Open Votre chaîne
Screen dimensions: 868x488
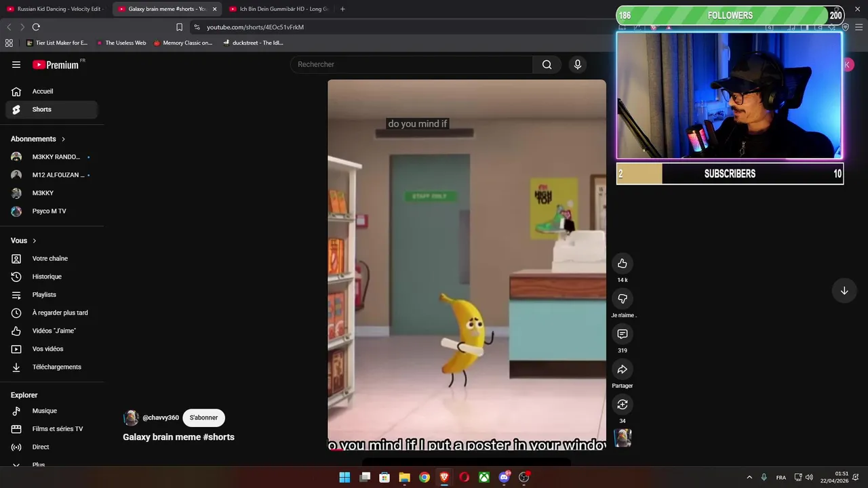(x=52, y=258)
